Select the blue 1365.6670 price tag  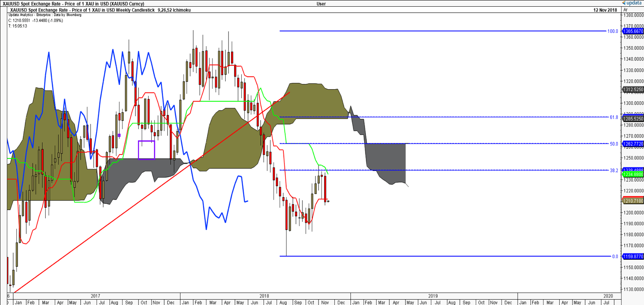[x=633, y=31]
